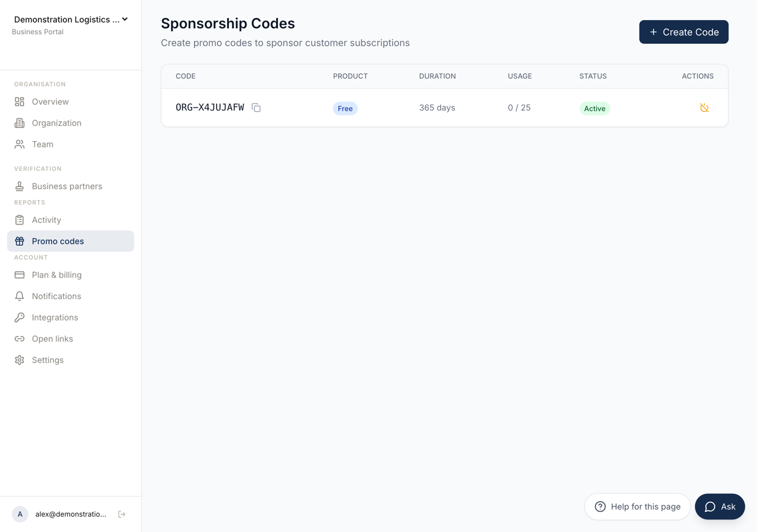757x532 pixels.
Task: Log out using the exit icon
Action: (x=122, y=514)
